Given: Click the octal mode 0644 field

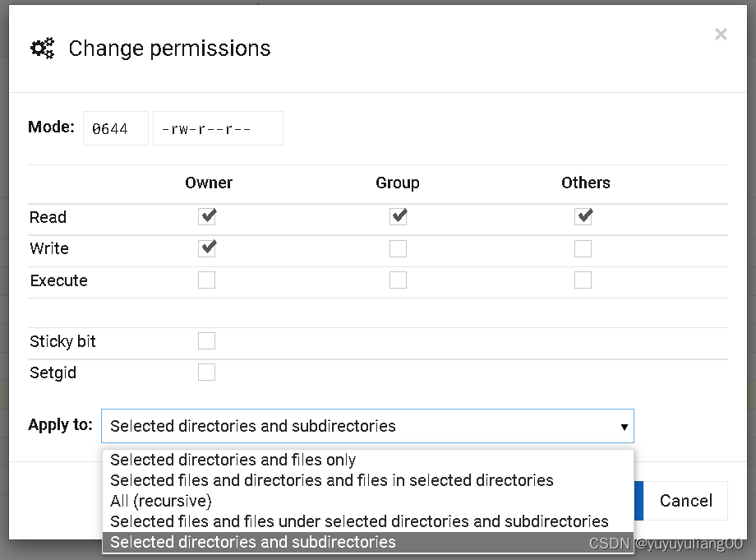Looking at the screenshot, I should (x=115, y=129).
